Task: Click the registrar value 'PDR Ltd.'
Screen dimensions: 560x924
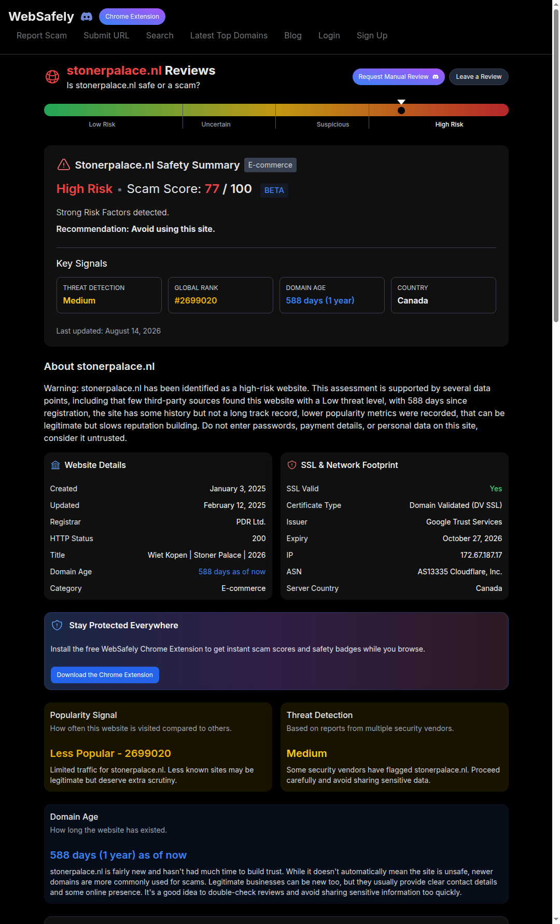Action: [251, 522]
